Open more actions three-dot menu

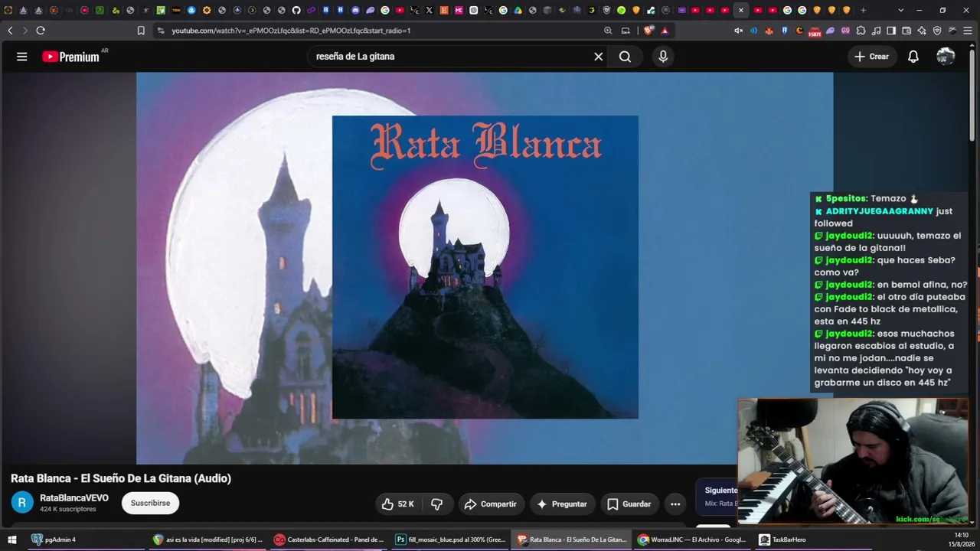tap(675, 504)
